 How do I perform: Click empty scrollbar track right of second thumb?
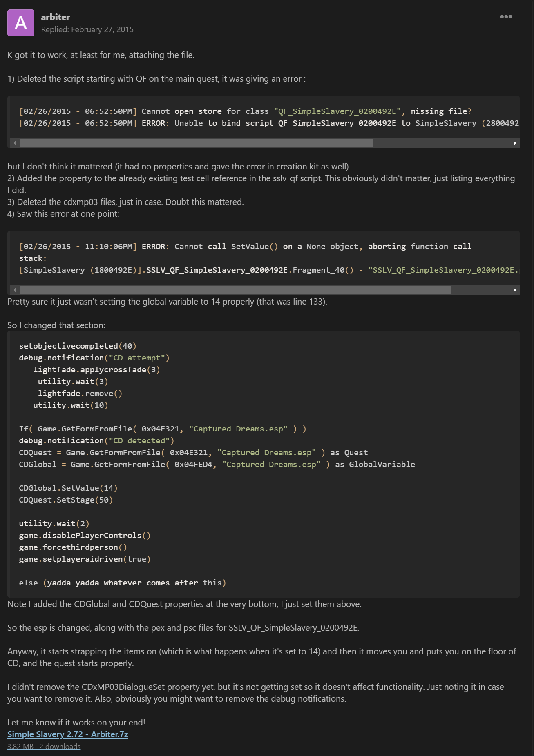point(480,290)
